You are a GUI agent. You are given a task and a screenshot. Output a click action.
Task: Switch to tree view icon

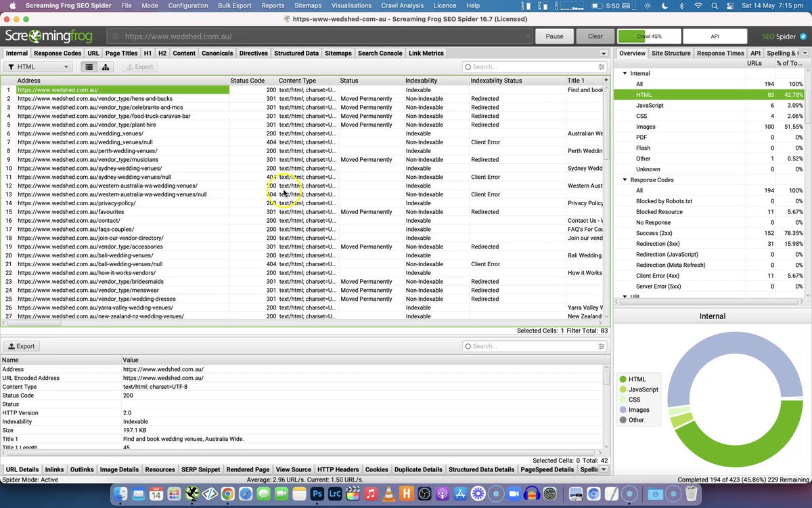click(106, 66)
